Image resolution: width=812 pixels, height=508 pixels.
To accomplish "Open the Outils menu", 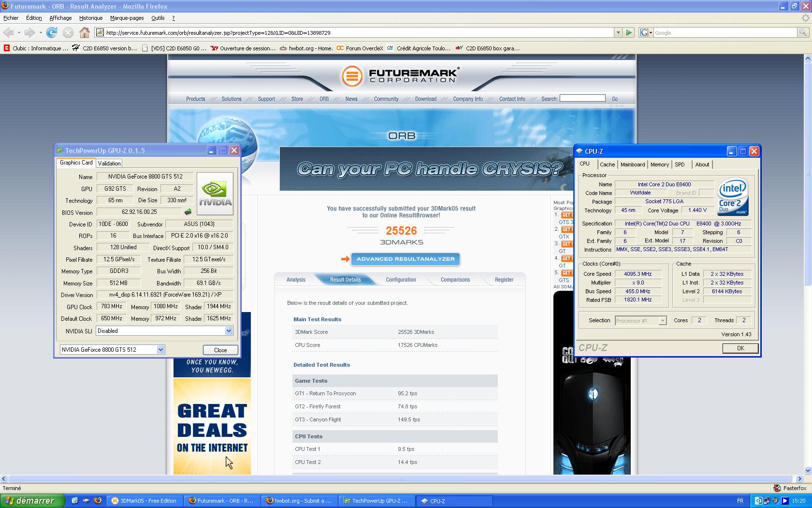I will pyautogui.click(x=158, y=18).
